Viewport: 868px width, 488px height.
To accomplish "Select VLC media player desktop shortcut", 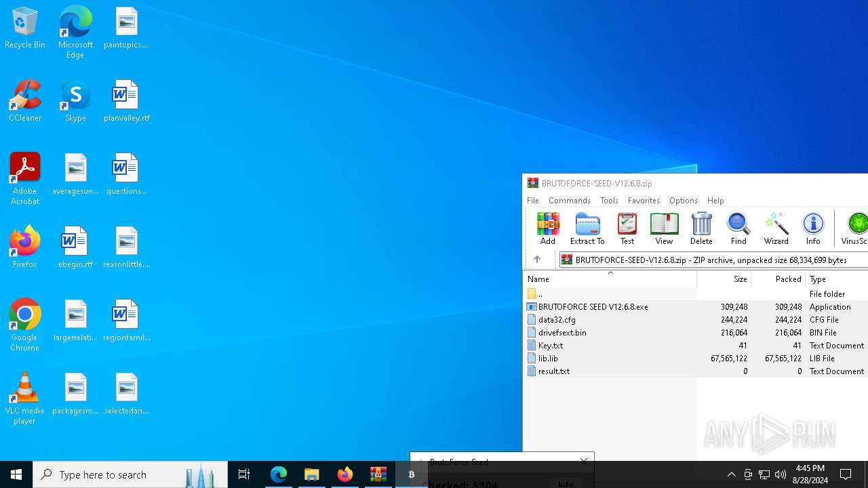I will pos(25,399).
